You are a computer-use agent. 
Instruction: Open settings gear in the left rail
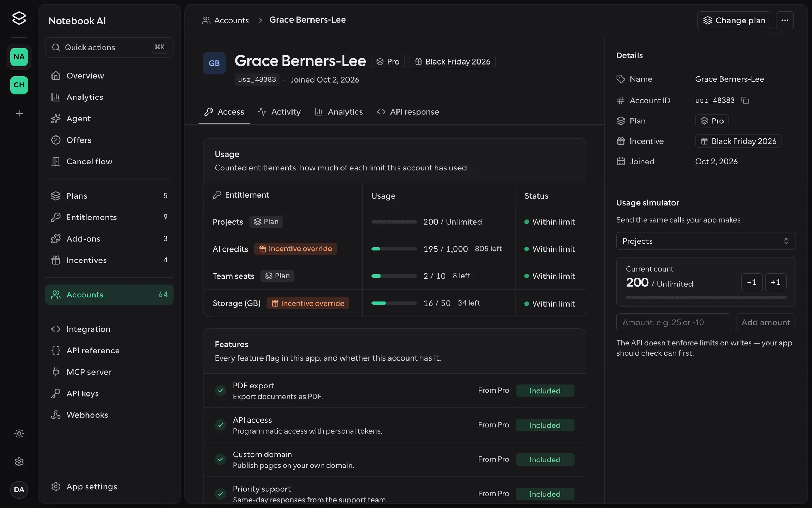point(19,462)
